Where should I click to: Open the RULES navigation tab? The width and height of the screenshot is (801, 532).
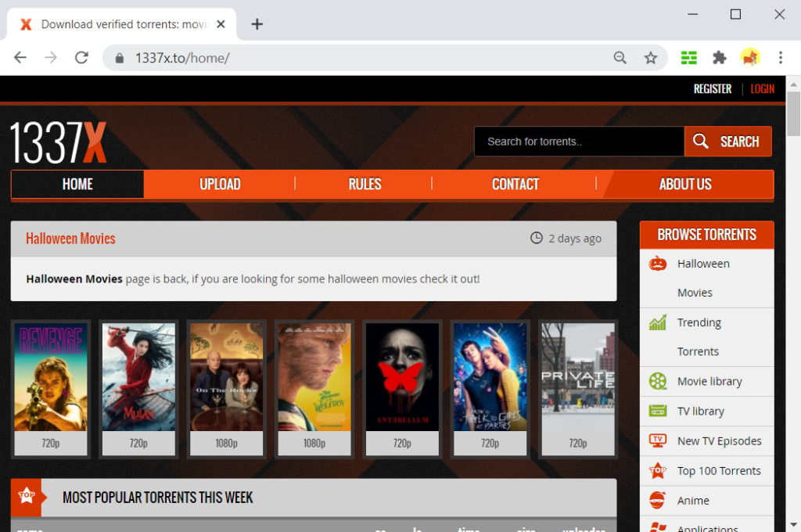pos(365,184)
